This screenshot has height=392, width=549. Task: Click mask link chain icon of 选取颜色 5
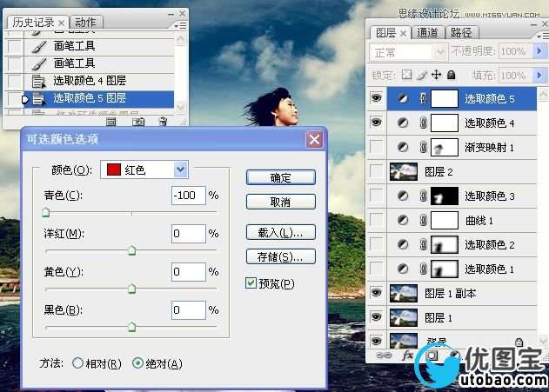[423, 98]
